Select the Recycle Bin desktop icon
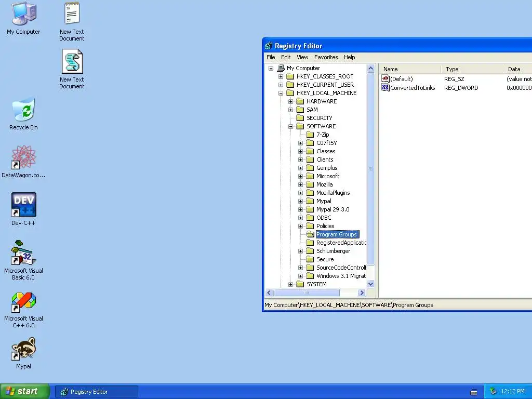The width and height of the screenshot is (532, 399). pyautogui.click(x=23, y=109)
